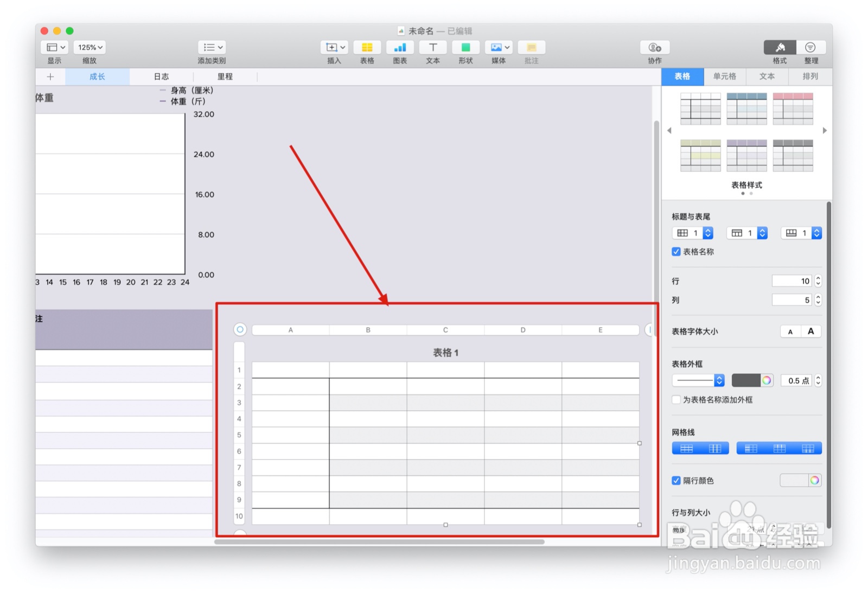Click the 列 columns stepper arrows
Image resolution: width=868 pixels, height=593 pixels.
(818, 300)
